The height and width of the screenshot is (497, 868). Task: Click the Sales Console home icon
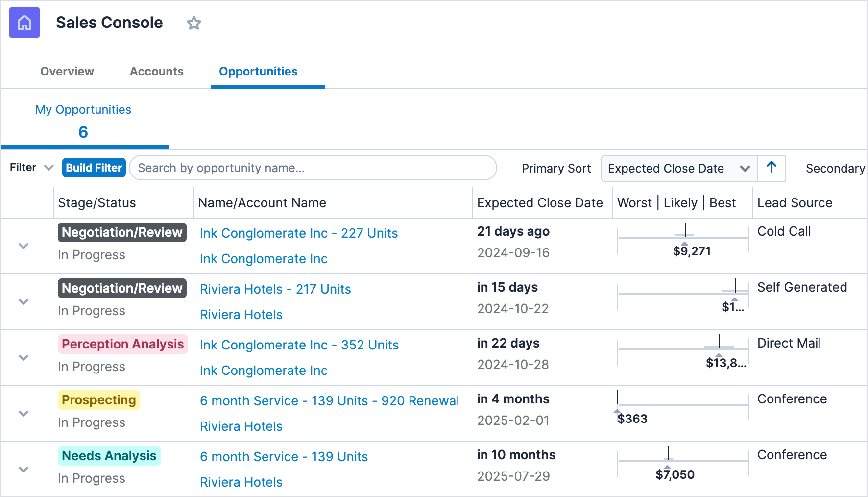pyautogui.click(x=24, y=23)
